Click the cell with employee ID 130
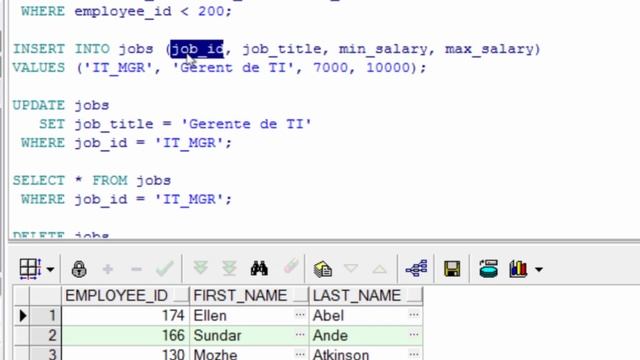 point(125,353)
